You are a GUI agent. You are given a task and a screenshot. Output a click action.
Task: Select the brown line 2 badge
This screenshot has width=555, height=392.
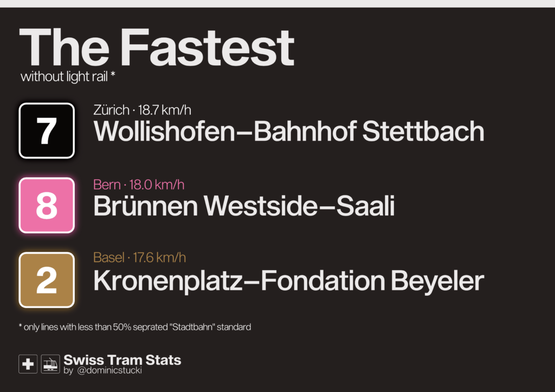coord(47,280)
